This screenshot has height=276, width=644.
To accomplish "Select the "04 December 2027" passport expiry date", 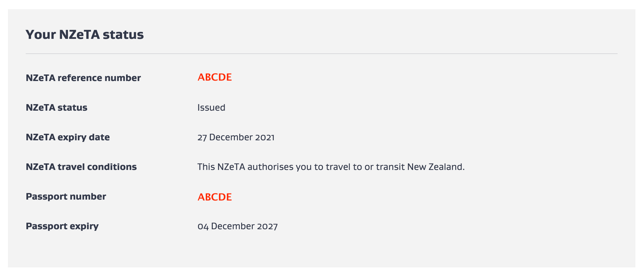I will (237, 226).
